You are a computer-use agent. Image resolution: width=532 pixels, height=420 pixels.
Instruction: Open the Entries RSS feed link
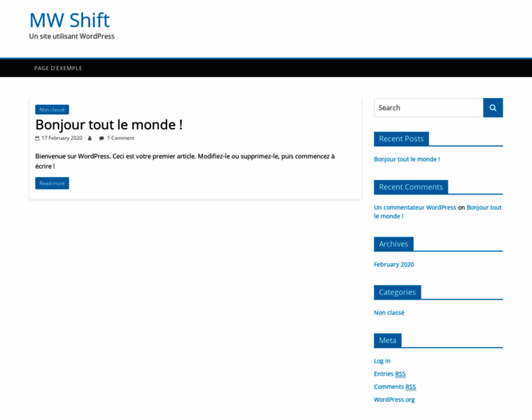389,374
